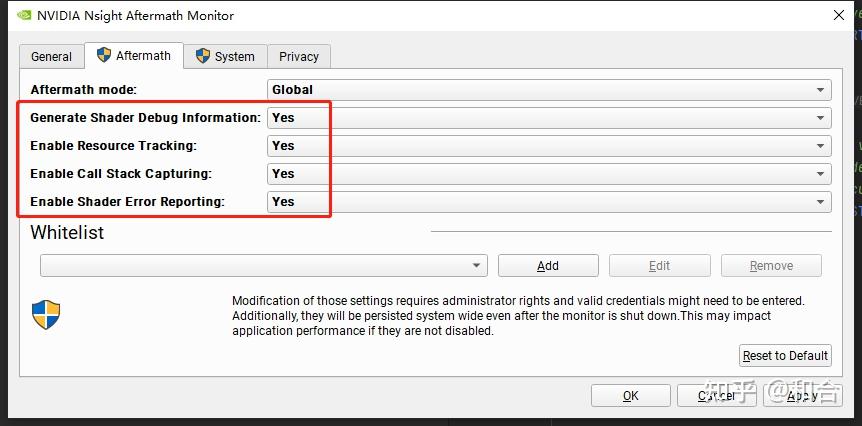This screenshot has height=426, width=862.
Task: Click the administrator shield icon beside the notice
Action: 47,315
